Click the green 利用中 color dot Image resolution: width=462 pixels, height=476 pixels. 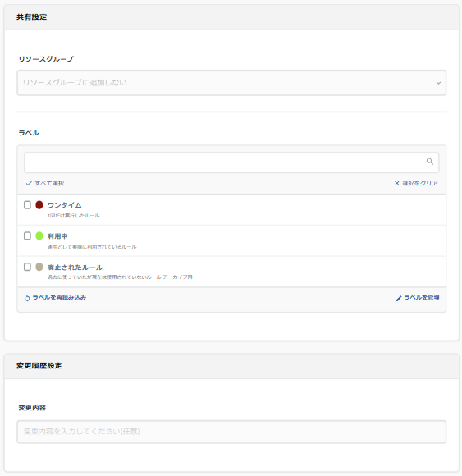(x=39, y=236)
